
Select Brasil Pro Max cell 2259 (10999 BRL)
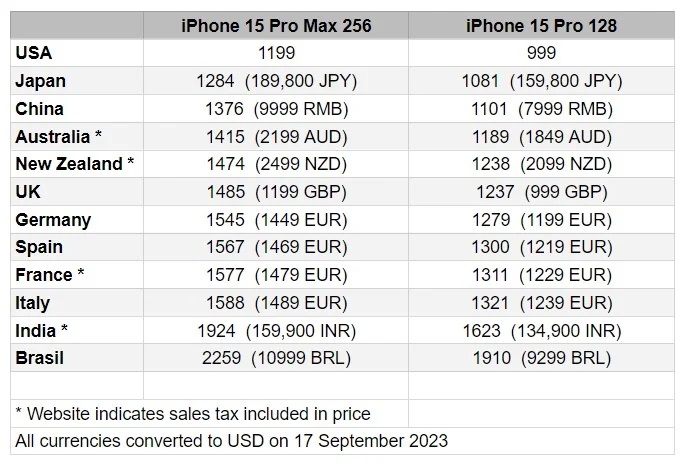pos(277,358)
